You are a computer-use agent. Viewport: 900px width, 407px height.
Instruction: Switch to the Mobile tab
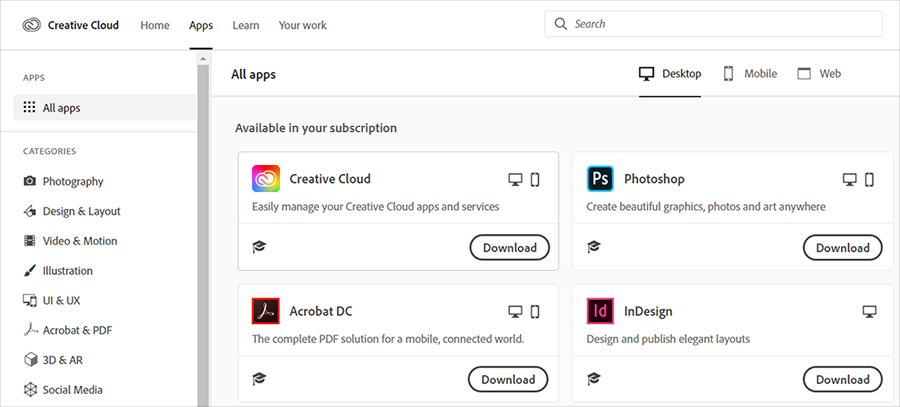point(750,73)
